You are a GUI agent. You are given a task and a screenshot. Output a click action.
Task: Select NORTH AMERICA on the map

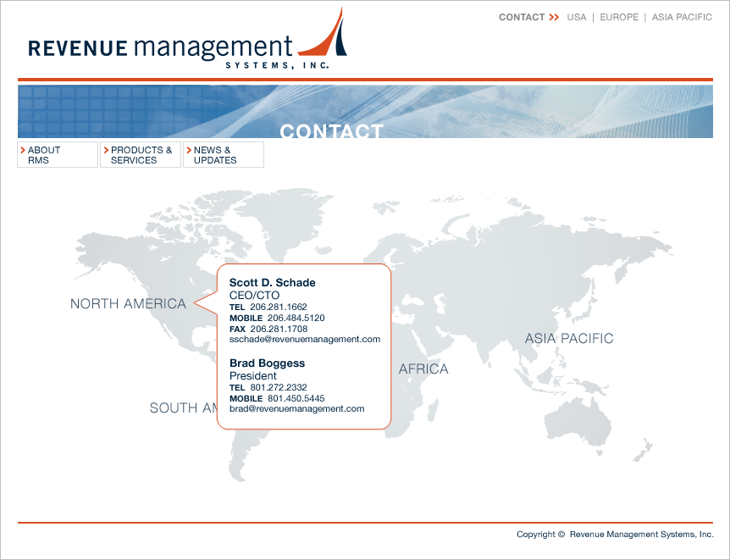point(128,304)
